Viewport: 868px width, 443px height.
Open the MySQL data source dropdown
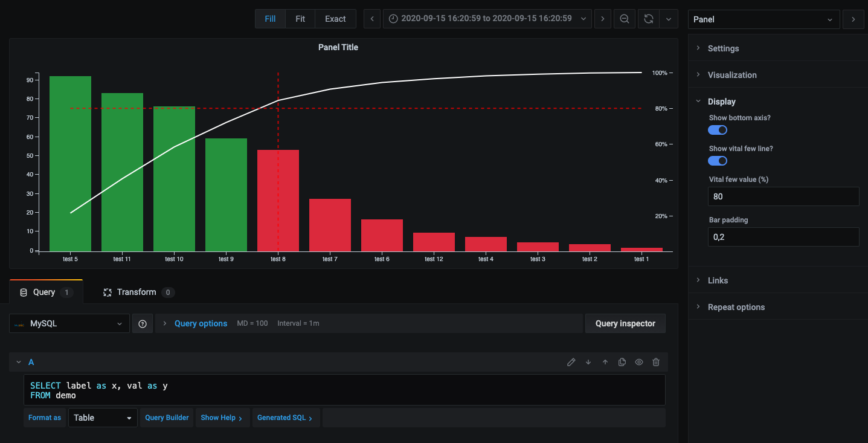(69, 323)
